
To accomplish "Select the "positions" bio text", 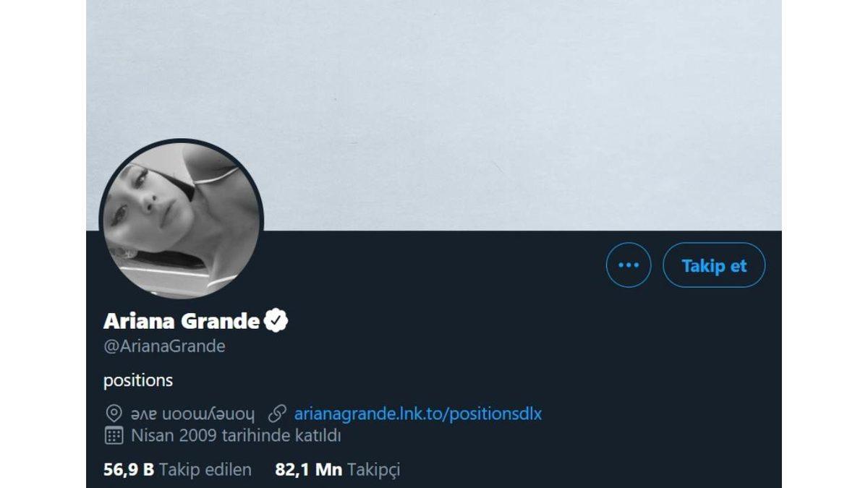I will click(137, 380).
